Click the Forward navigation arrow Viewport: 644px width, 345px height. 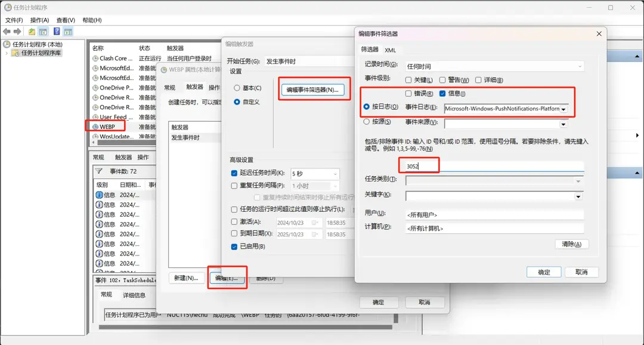click(17, 31)
